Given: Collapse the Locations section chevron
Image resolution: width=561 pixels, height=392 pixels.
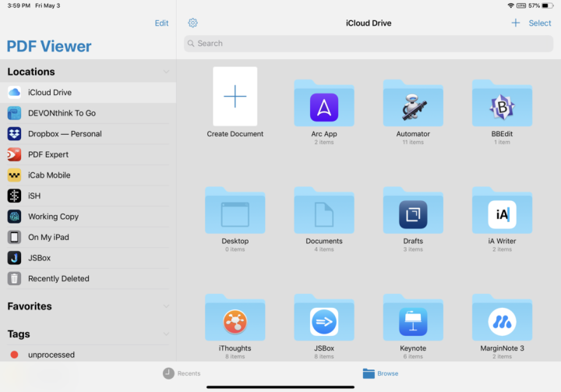Looking at the screenshot, I should [166, 72].
